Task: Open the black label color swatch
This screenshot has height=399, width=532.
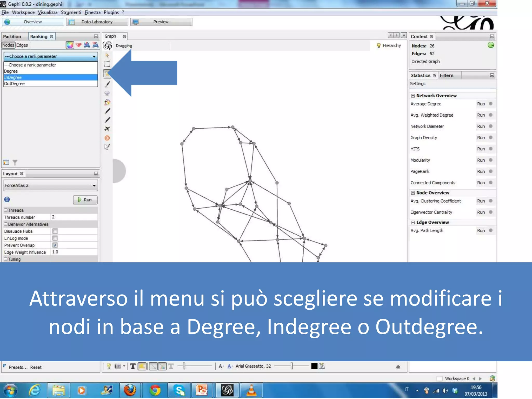Action: click(314, 366)
